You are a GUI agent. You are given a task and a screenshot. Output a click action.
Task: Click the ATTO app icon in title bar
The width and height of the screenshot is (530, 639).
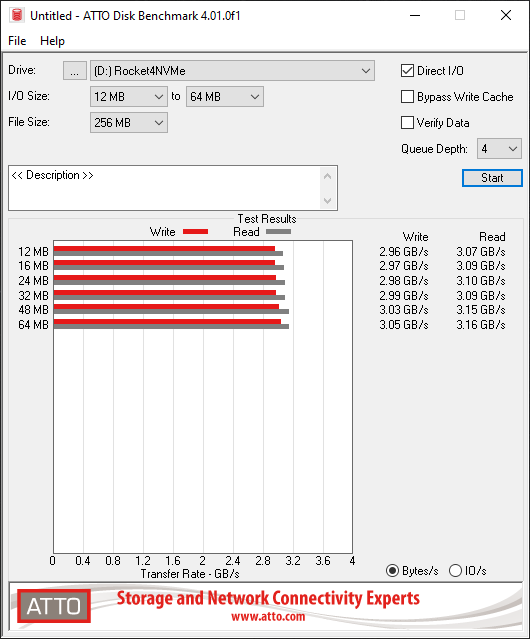[x=17, y=15]
